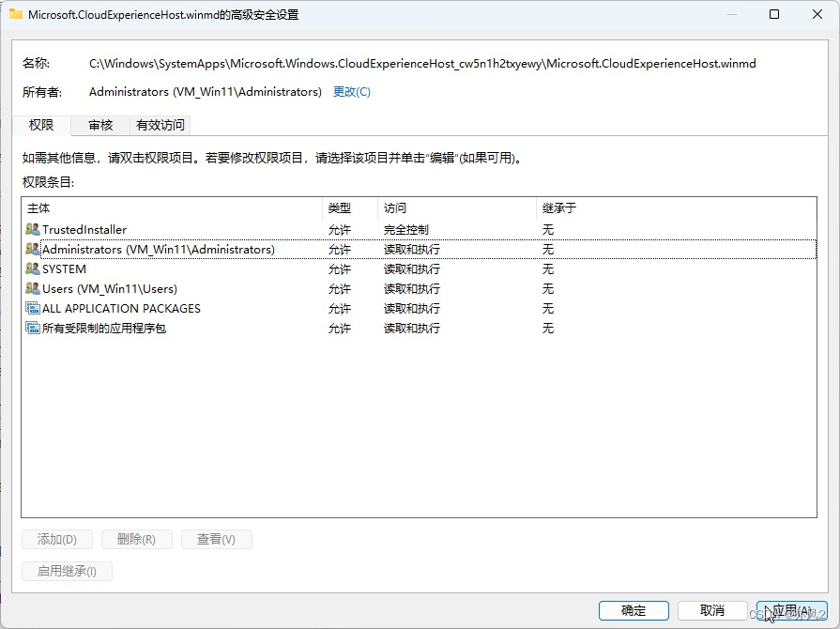Select the TrustedInstaller permission entry
Viewport: 840px width, 629px height.
[420, 229]
